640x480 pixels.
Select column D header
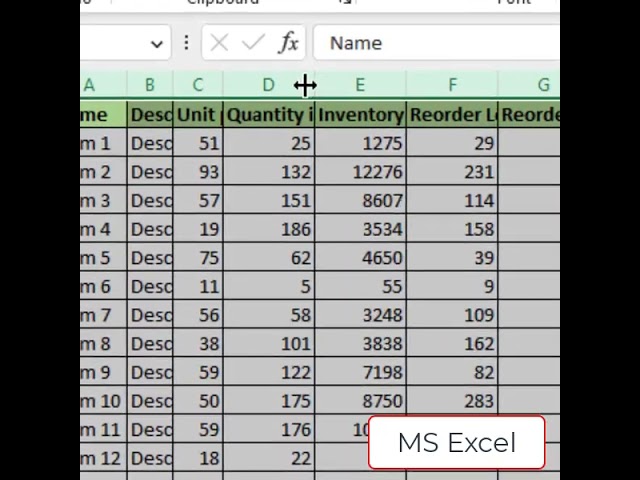click(x=269, y=85)
